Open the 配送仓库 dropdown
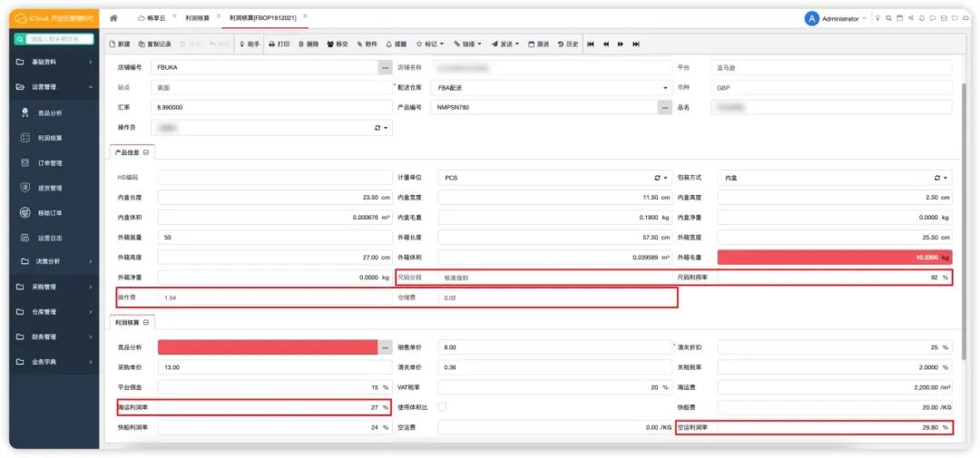Screen dimensions: 980x458 click(x=663, y=88)
